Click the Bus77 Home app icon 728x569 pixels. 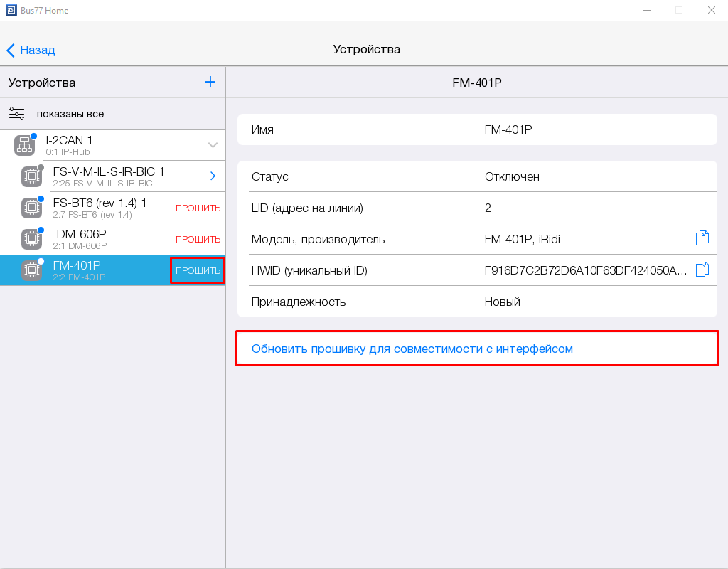10,11
